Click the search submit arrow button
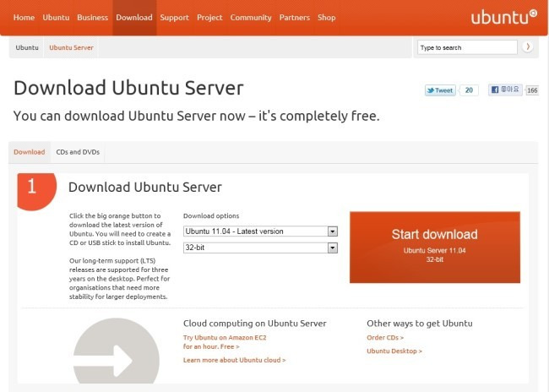The image size is (549, 392). [528, 46]
